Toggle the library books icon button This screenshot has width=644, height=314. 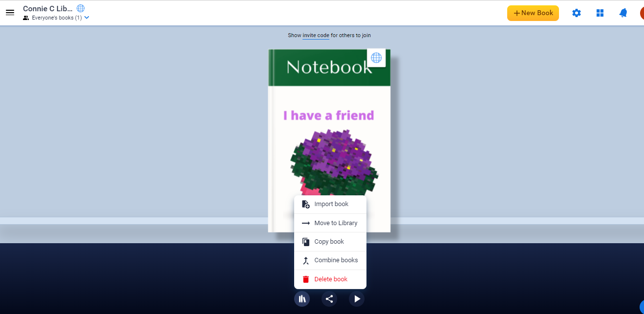tap(302, 299)
